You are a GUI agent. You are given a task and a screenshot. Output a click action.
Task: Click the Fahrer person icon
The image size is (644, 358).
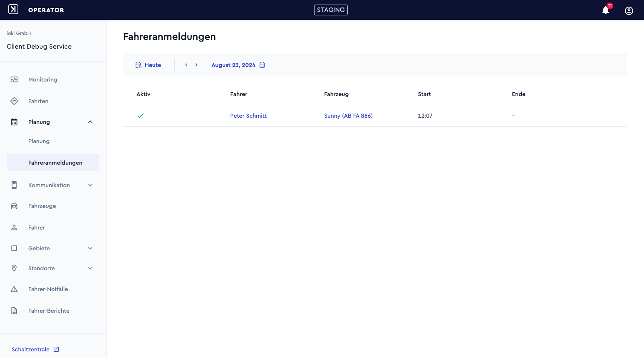tap(14, 227)
